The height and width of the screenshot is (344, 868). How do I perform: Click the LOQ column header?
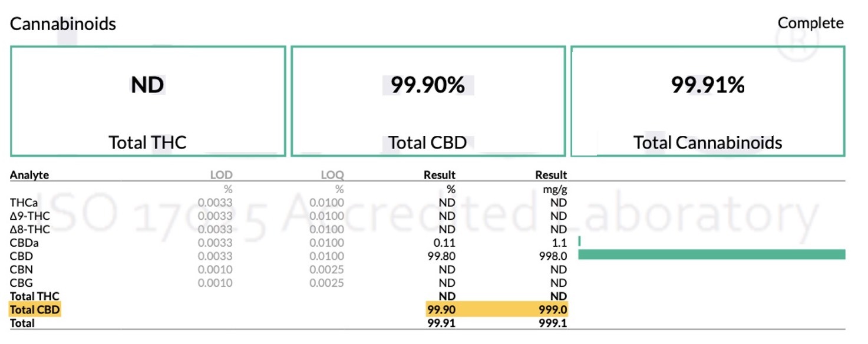(332, 175)
